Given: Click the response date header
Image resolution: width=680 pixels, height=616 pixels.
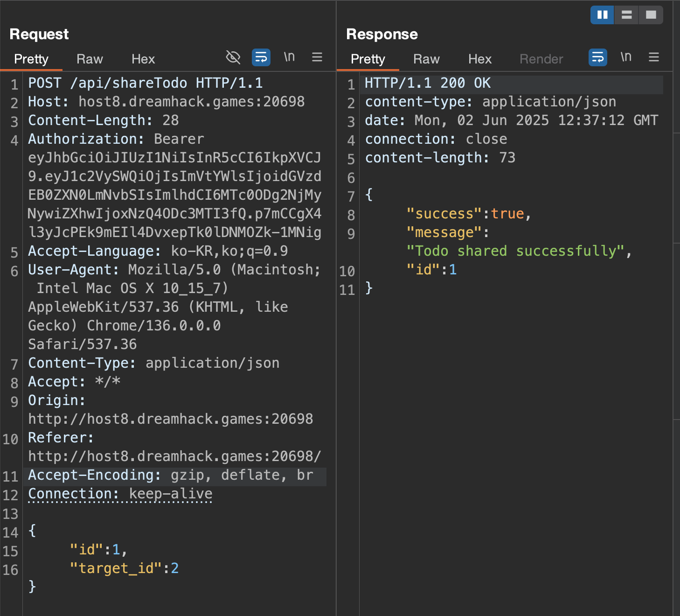Looking at the screenshot, I should pyautogui.click(x=512, y=120).
